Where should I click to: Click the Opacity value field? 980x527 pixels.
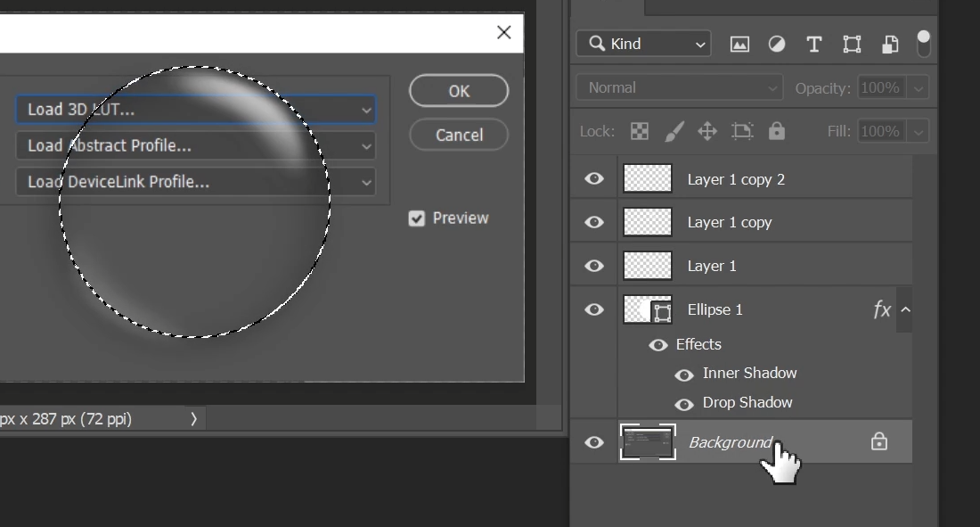pos(883,88)
